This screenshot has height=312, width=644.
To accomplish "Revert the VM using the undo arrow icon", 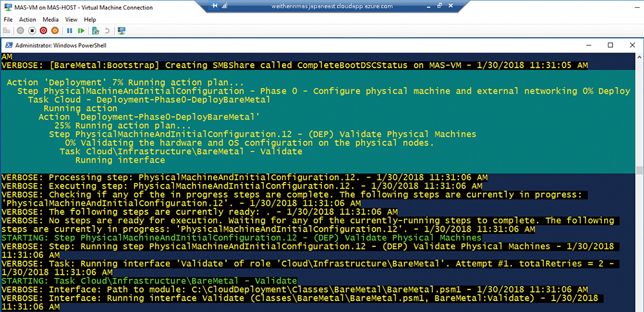I will coord(107,30).
